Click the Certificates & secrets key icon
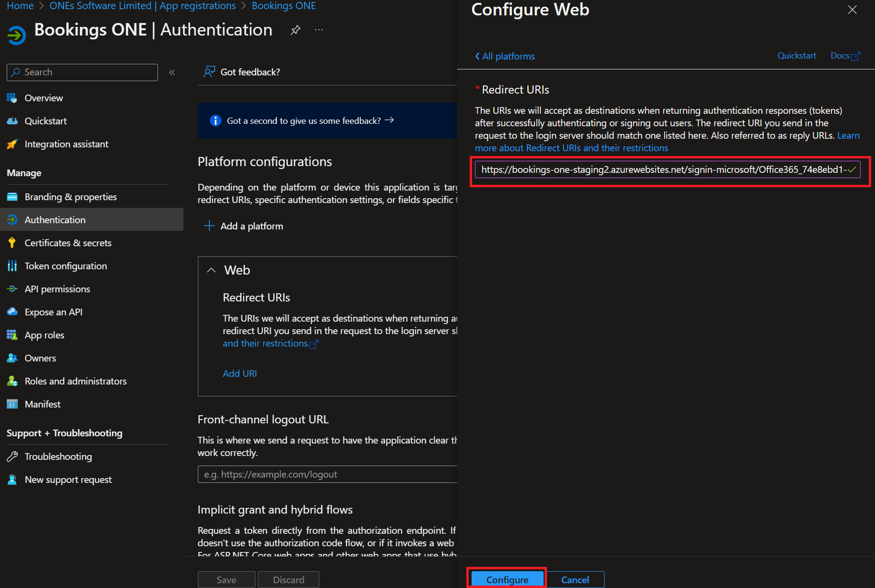The width and height of the screenshot is (875, 588). click(x=12, y=243)
